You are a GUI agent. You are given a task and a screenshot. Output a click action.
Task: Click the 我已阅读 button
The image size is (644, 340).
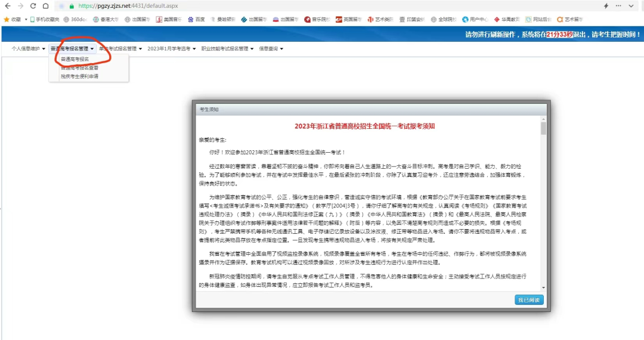[x=529, y=300]
